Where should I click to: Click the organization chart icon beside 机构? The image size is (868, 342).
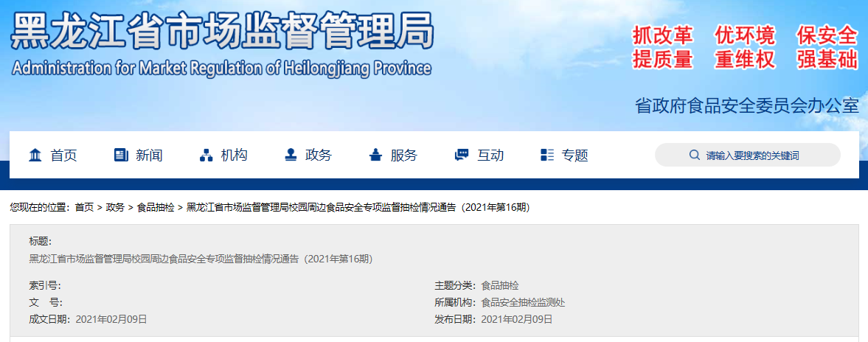(x=206, y=155)
